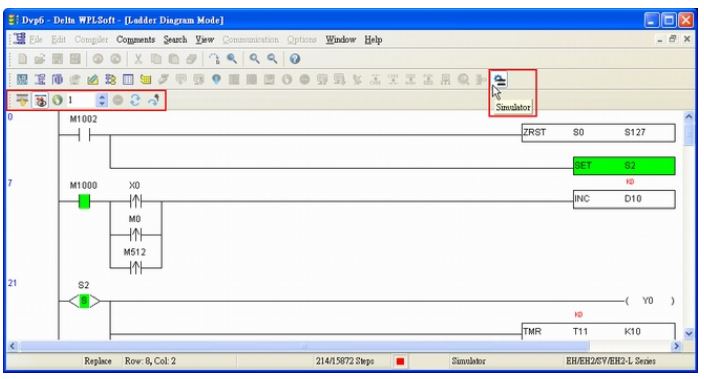Select the green SET S2 instruction
Viewport: 704px width, 379px height.
point(624,166)
